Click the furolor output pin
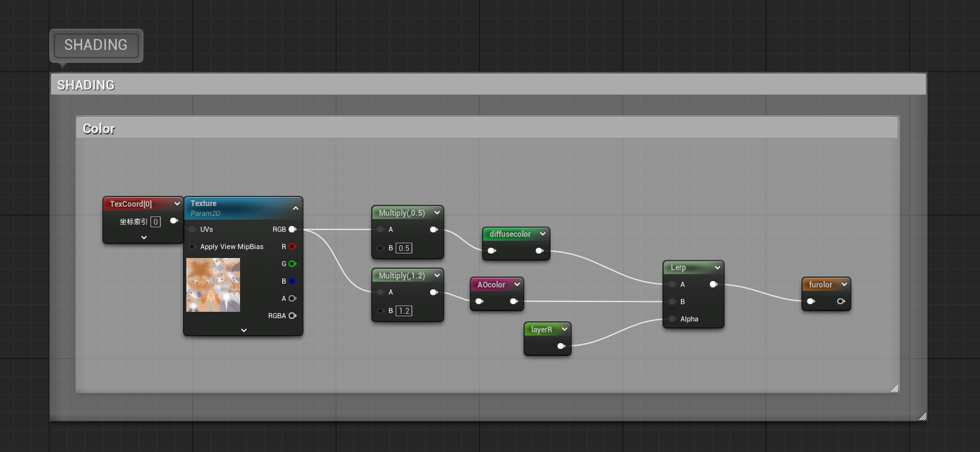Image resolution: width=980 pixels, height=452 pixels. click(x=841, y=302)
